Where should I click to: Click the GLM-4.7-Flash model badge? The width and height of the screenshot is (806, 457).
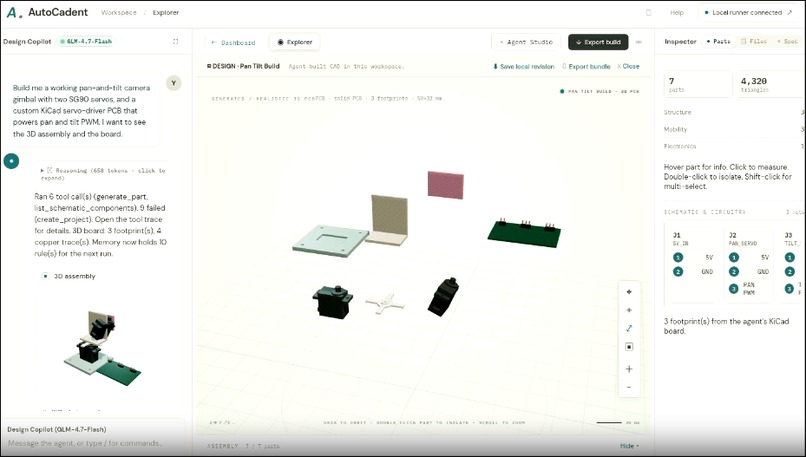[86, 41]
